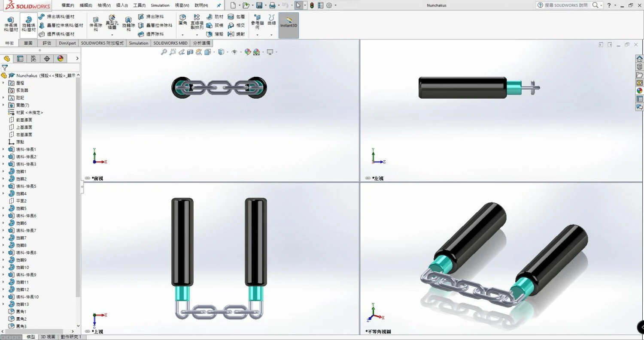Image resolution: width=644 pixels, height=340 pixels.
Task: Switch to the 評估 evaluate tab
Action: pyautogui.click(x=47, y=43)
